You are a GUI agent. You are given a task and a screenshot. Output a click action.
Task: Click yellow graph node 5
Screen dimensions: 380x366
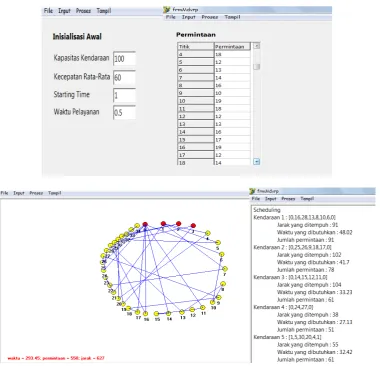[218, 242]
